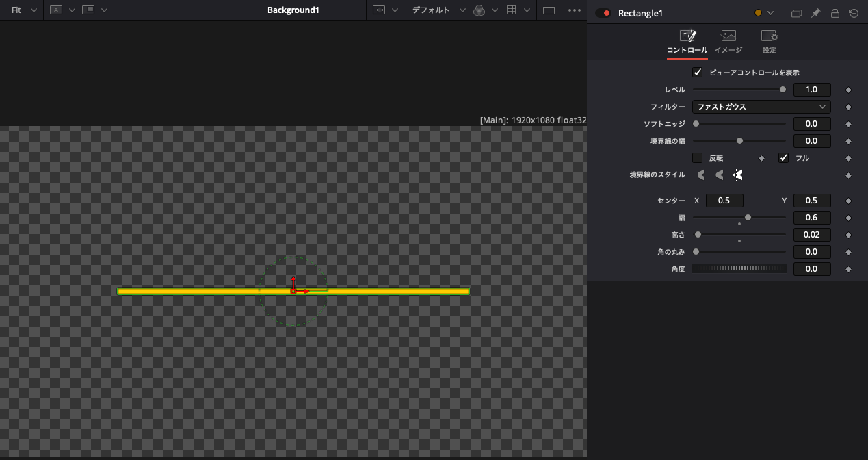Switch to the イメージ tab
The width and height of the screenshot is (868, 460).
[728, 42]
